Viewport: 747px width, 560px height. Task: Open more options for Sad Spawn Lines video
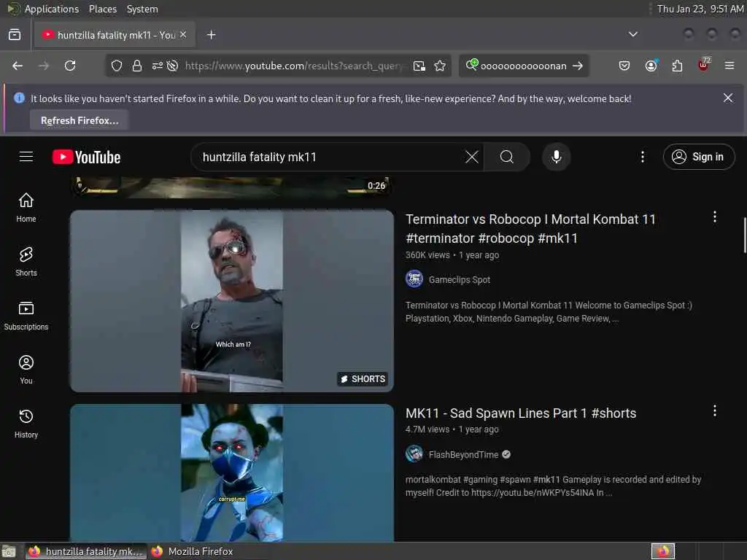pyautogui.click(x=715, y=411)
